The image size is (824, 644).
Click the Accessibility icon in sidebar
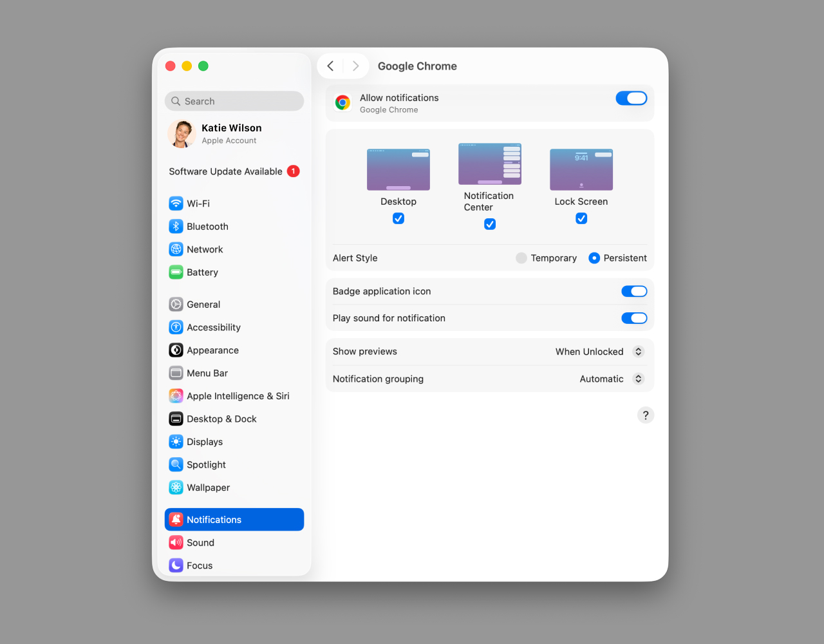click(176, 327)
